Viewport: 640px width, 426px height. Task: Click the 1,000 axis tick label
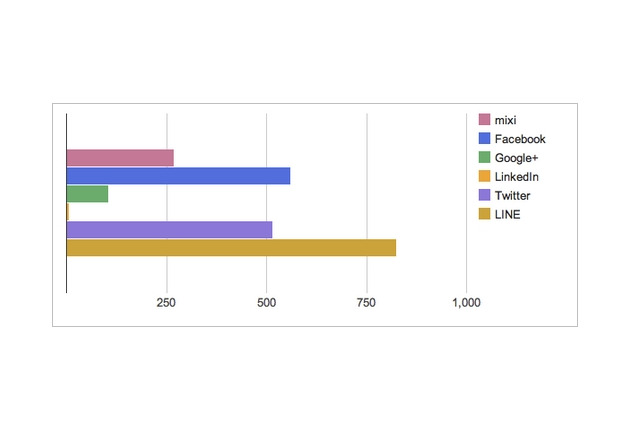(466, 303)
